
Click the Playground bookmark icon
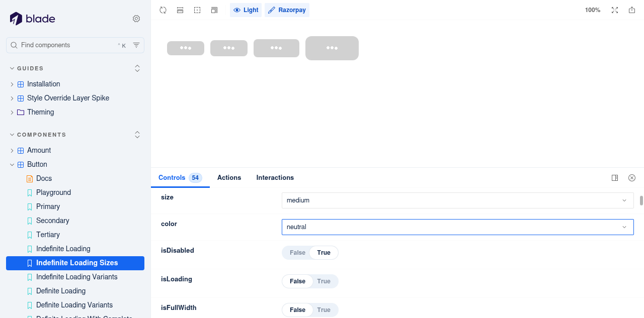point(30,192)
